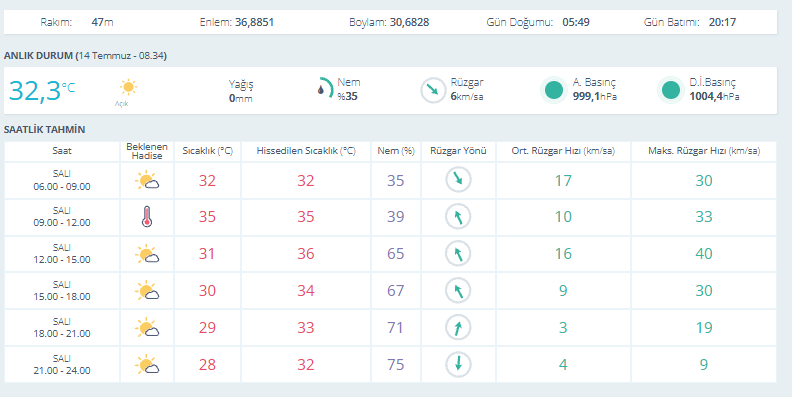Screen dimensions: 792x397
Task: Click the Nem value 75 in last row
Action: (395, 364)
